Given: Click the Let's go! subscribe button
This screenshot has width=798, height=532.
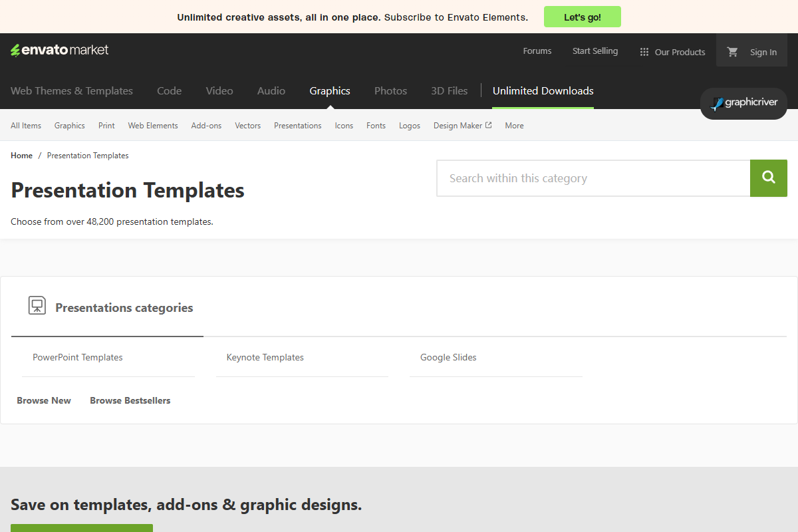Looking at the screenshot, I should (x=582, y=17).
